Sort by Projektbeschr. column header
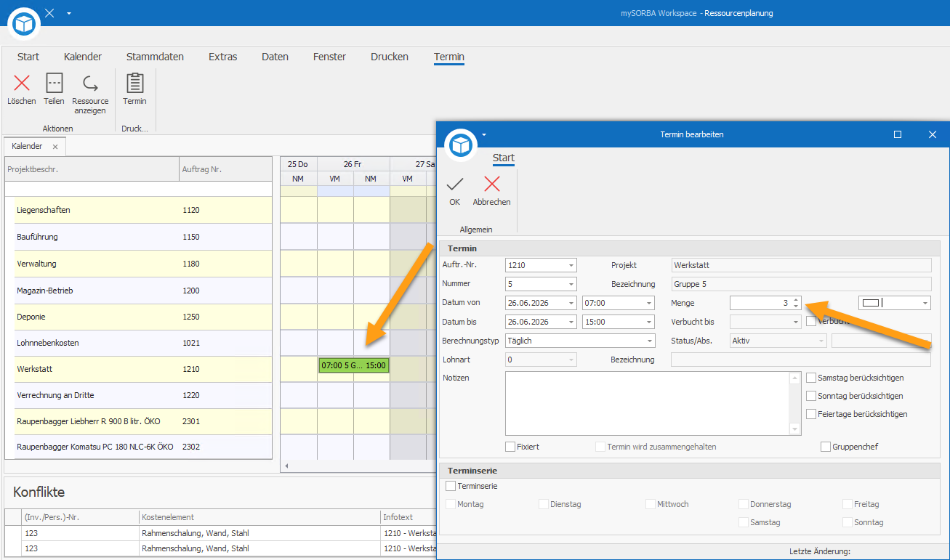 tap(92, 169)
